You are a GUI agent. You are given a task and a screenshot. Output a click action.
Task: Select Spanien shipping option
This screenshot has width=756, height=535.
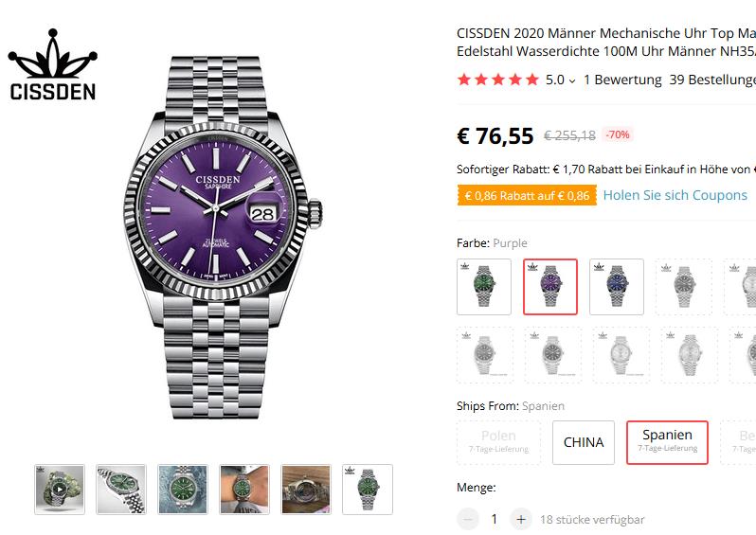coord(667,442)
